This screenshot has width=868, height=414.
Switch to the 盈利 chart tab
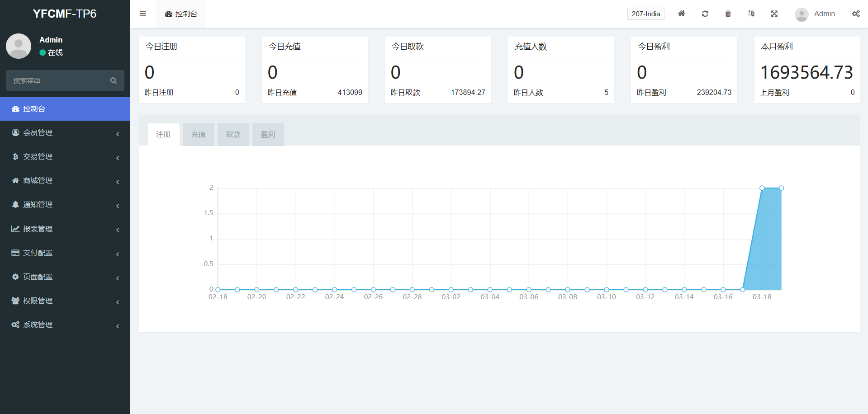click(268, 135)
